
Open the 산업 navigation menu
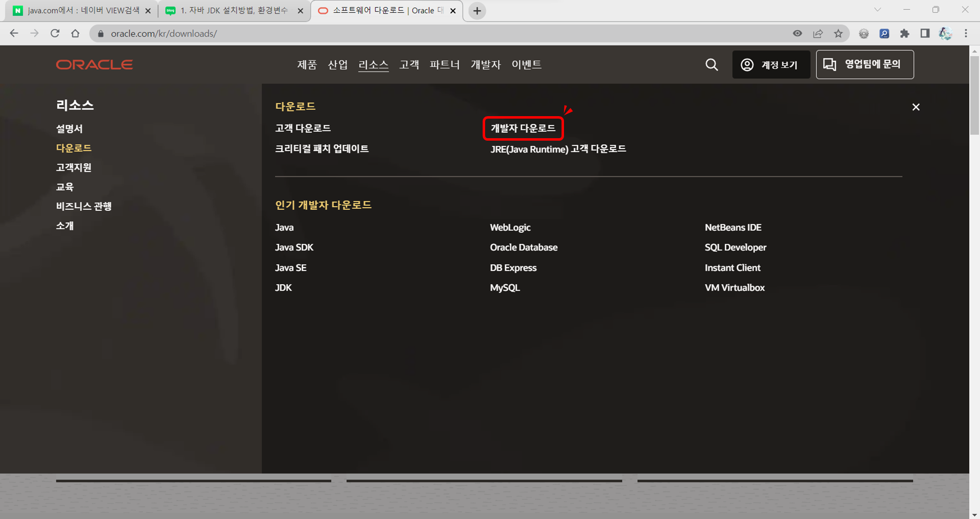click(338, 65)
